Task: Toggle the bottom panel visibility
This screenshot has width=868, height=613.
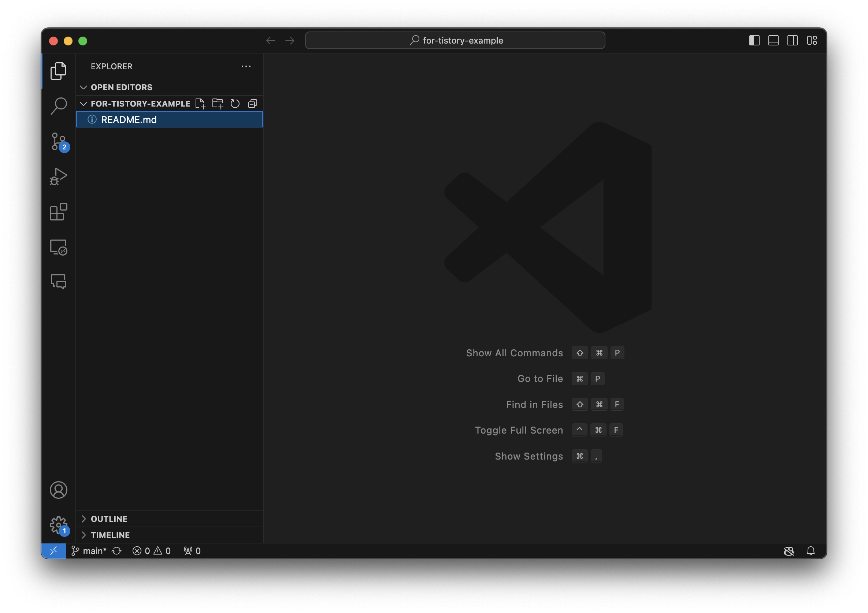Action: pos(773,40)
